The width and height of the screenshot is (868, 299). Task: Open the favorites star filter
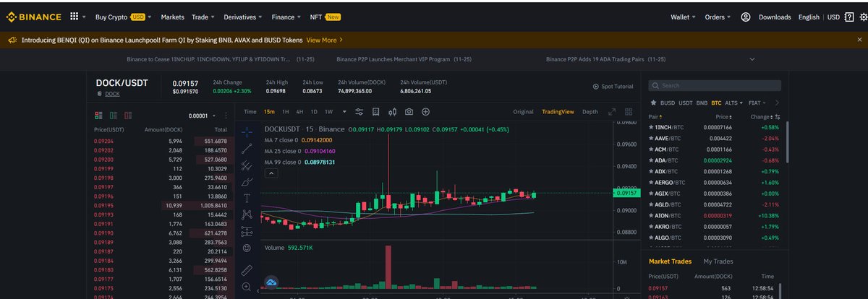[x=654, y=103]
